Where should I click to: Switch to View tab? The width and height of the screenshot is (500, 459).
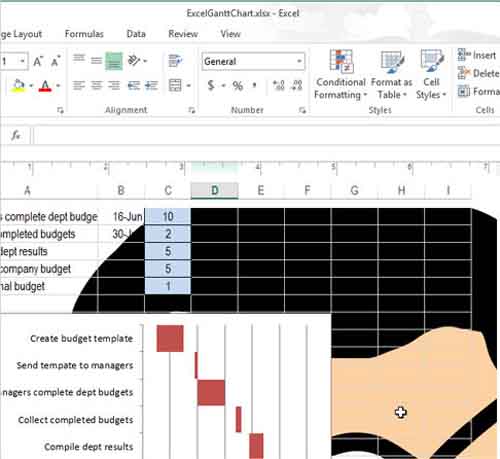click(230, 34)
